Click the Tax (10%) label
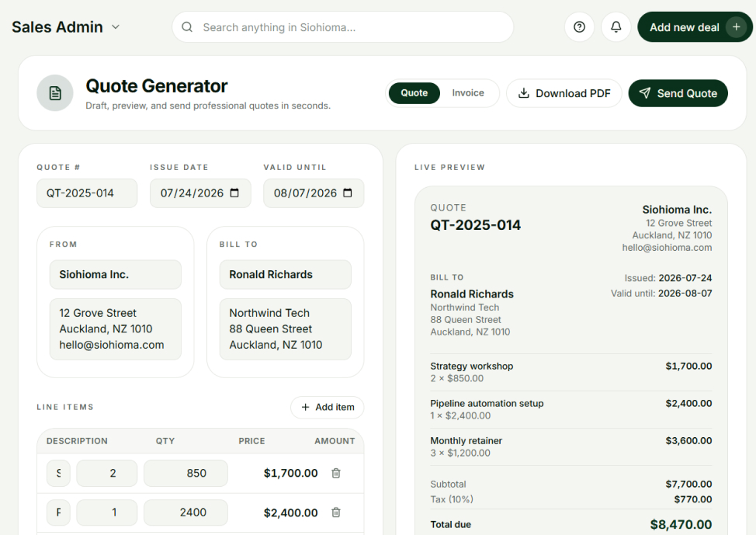756x535 pixels. point(452,499)
